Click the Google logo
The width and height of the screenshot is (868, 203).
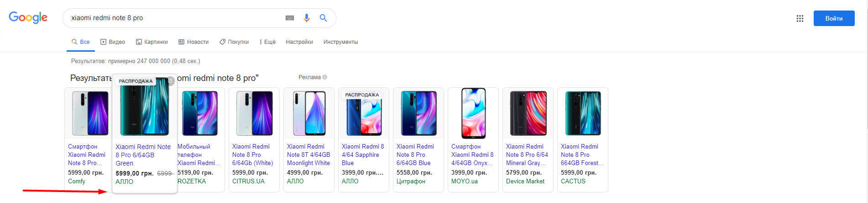click(x=28, y=17)
